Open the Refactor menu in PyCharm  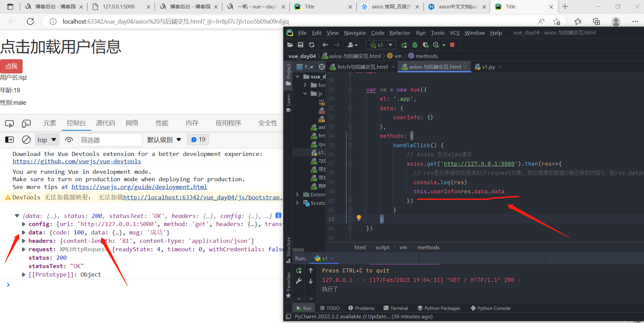point(400,33)
